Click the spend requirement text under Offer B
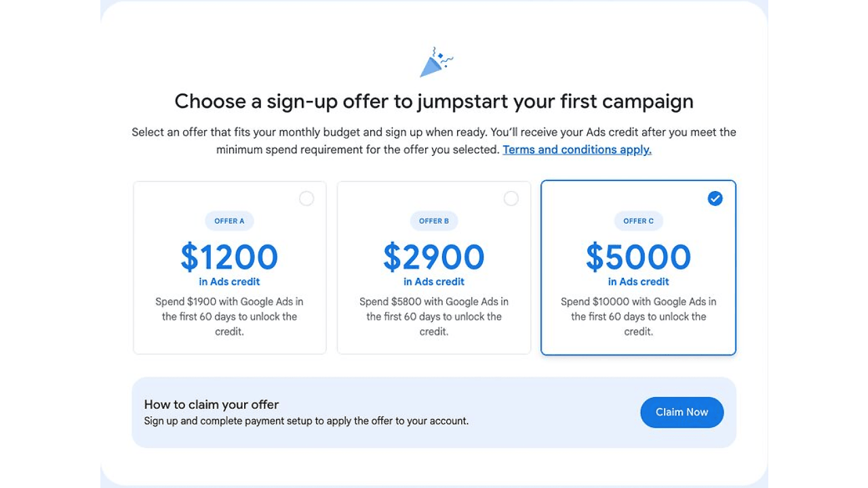Screen dimensions: 868x488 [434, 316]
